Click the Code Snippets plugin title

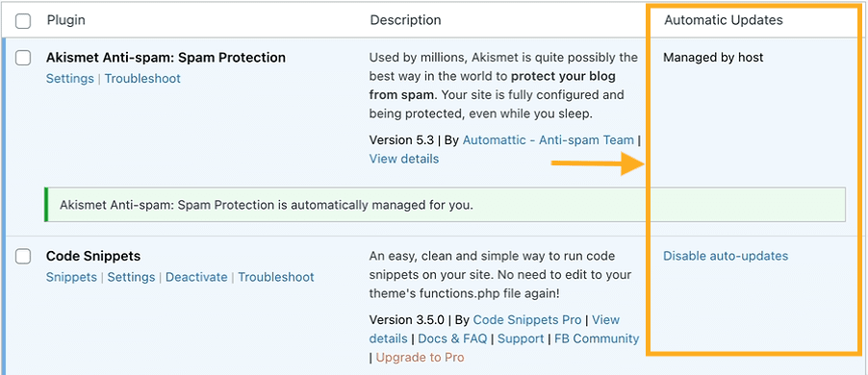93,256
